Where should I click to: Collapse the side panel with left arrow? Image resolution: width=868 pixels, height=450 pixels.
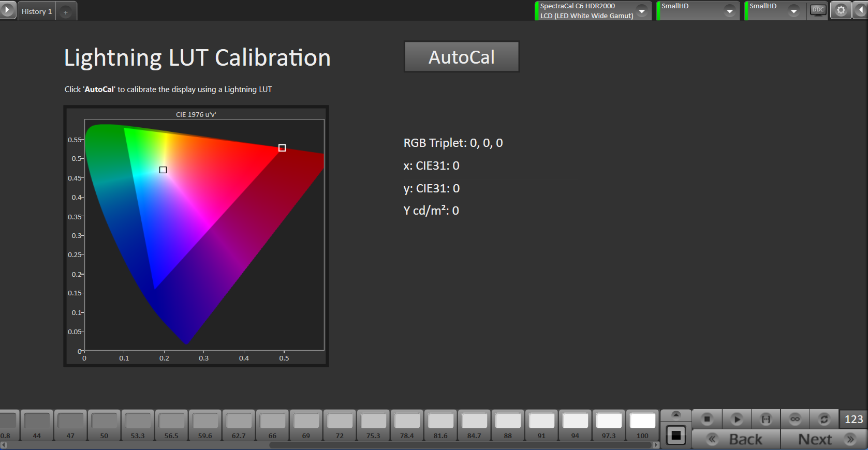coord(860,10)
